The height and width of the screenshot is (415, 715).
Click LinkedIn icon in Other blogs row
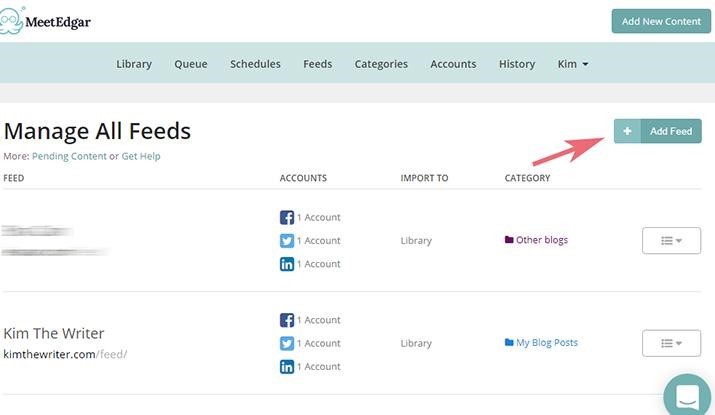[x=287, y=264]
